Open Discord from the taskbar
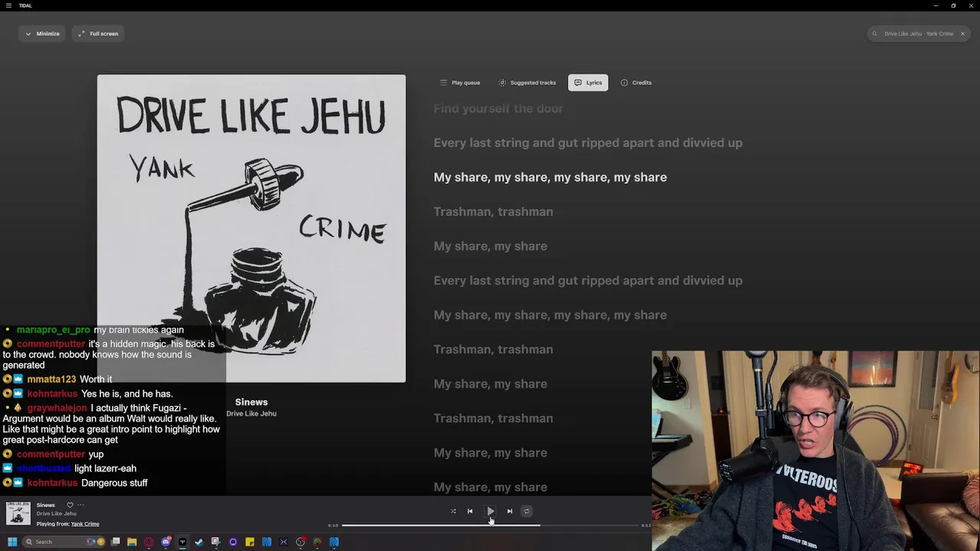The width and height of the screenshot is (980, 551). pos(166,542)
